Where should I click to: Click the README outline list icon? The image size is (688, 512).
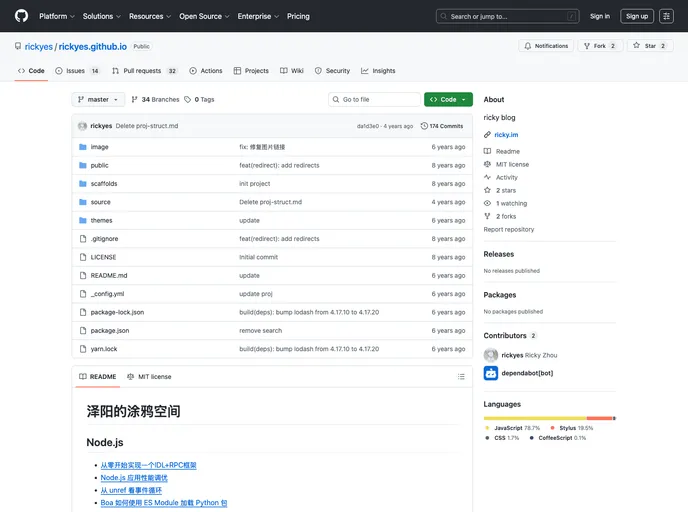click(461, 377)
